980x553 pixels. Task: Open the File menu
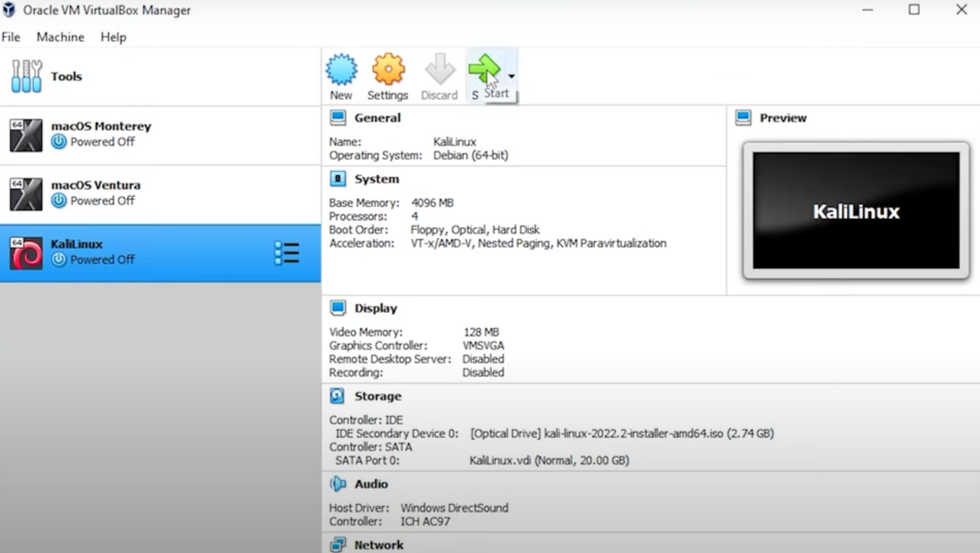(11, 37)
